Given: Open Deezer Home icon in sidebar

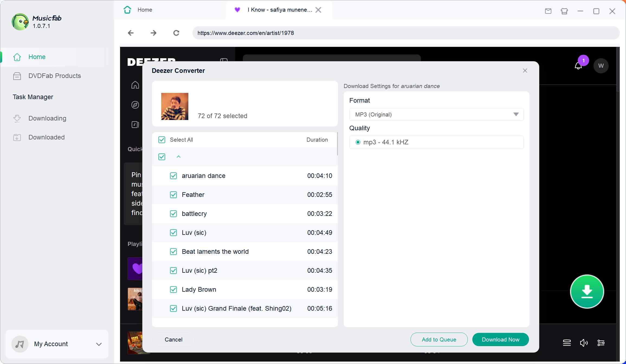Looking at the screenshot, I should pos(135,85).
